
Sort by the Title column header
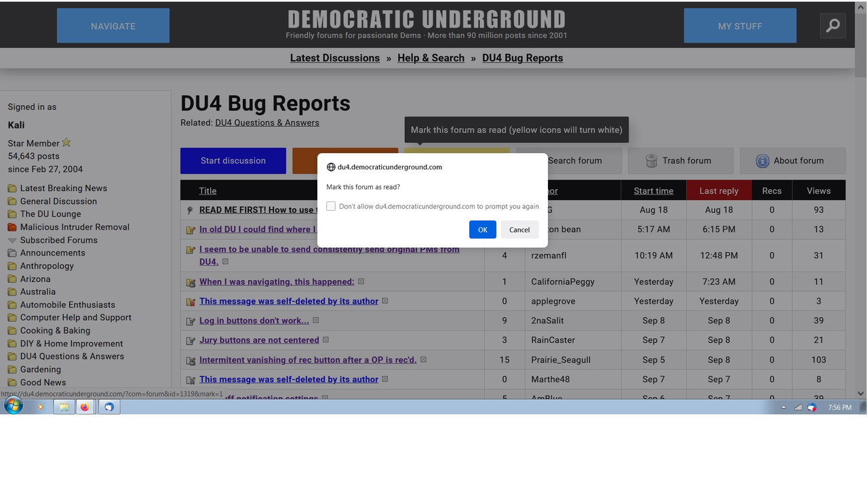208,190
